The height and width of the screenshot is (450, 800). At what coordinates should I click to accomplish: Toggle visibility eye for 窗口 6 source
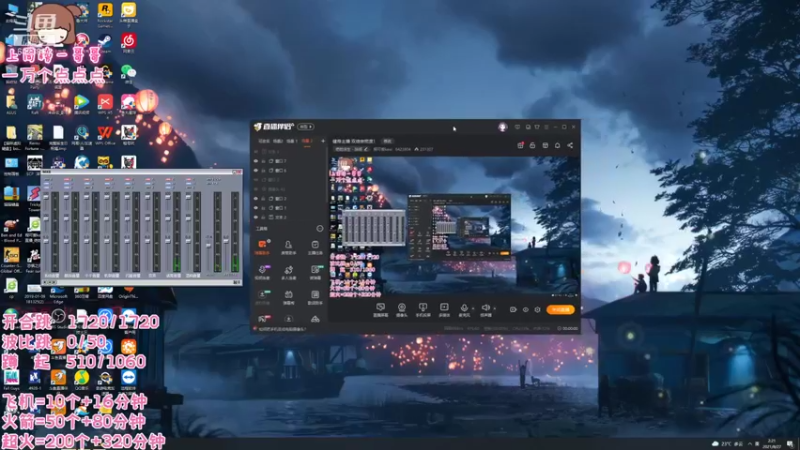[256, 170]
